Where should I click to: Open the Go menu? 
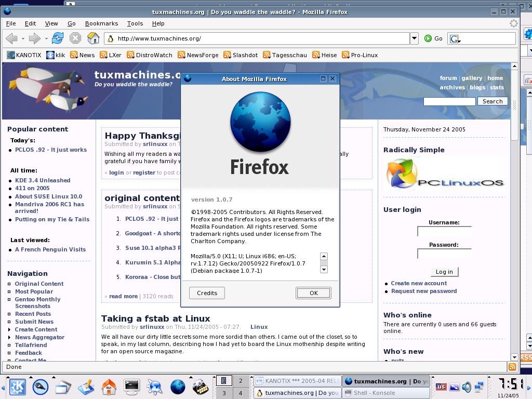coord(71,23)
